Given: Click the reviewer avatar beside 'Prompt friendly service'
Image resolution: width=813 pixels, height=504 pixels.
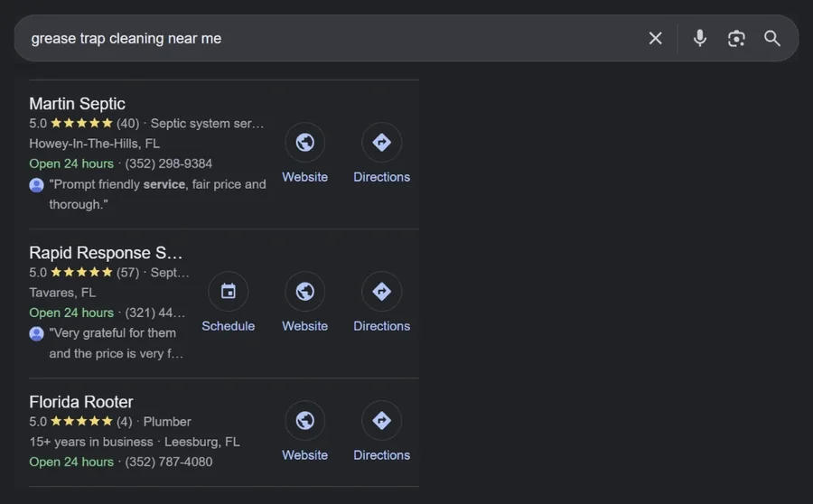Looking at the screenshot, I should [x=36, y=185].
